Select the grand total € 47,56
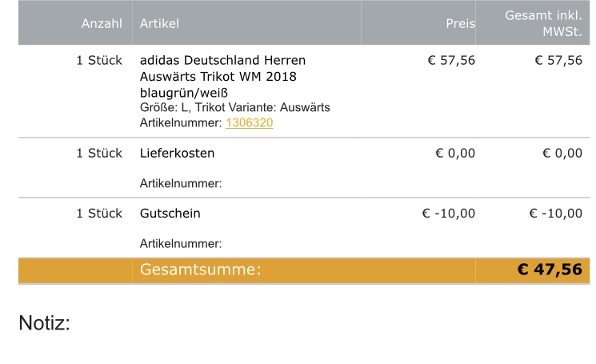 pos(550,270)
